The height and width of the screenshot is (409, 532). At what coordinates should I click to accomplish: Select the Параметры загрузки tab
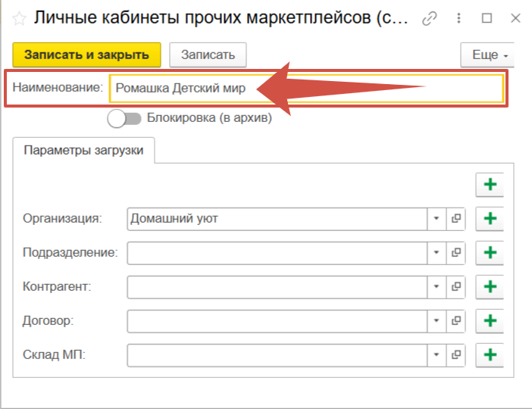pos(83,150)
